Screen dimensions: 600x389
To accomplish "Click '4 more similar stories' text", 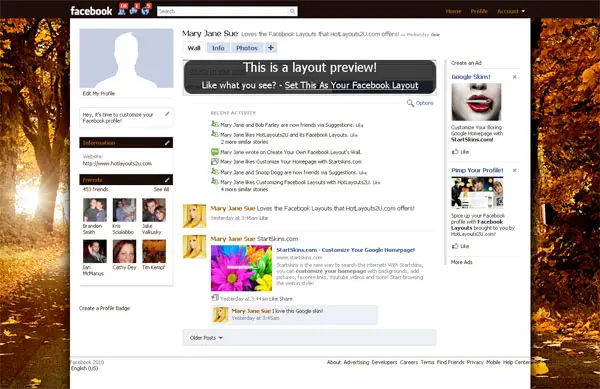I will pyautogui.click(x=244, y=189).
